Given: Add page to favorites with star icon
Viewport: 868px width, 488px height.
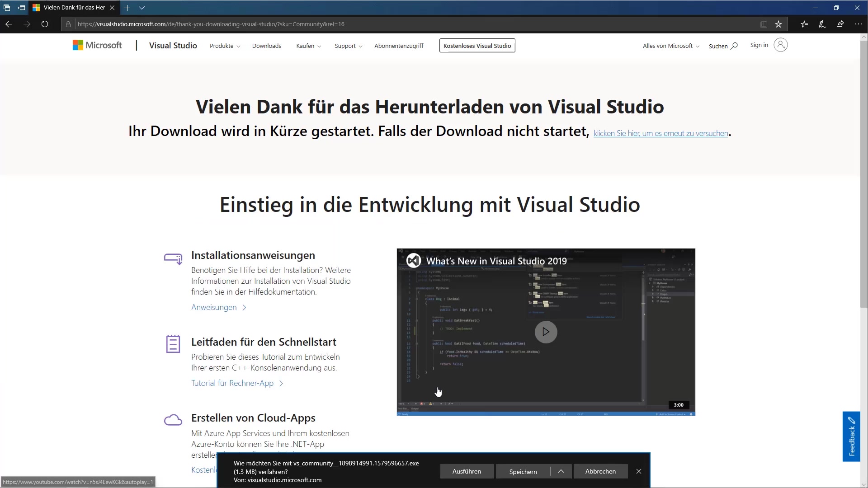Looking at the screenshot, I should pyautogui.click(x=778, y=24).
